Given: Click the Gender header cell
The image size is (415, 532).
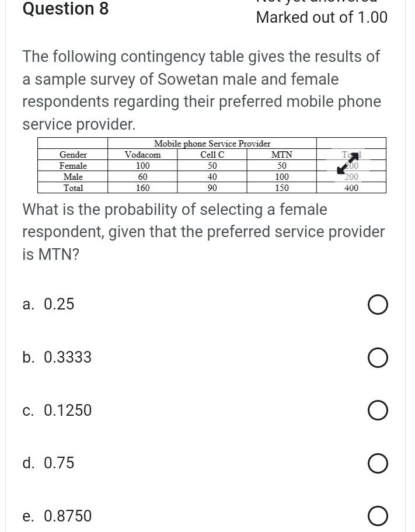Looking at the screenshot, I should click(x=73, y=155).
